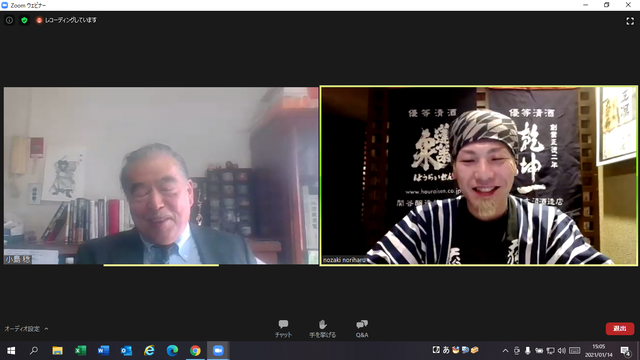
Task: Click the red recording indicator icon
Action: point(39,20)
